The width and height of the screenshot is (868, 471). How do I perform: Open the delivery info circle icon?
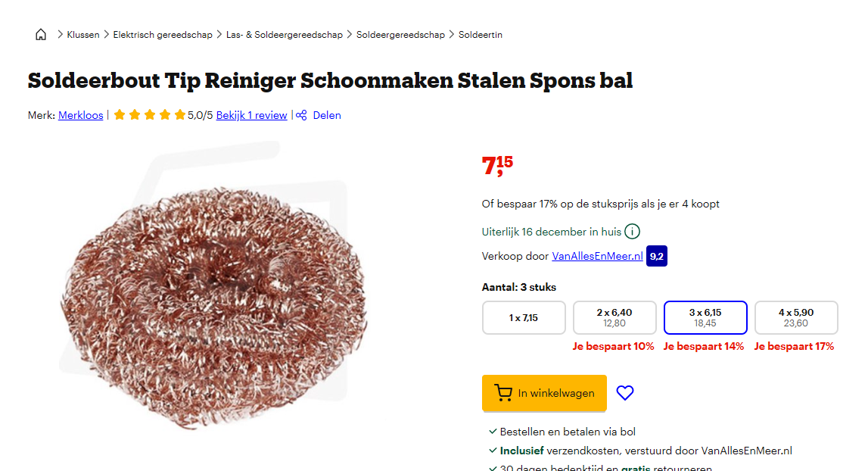coord(632,232)
